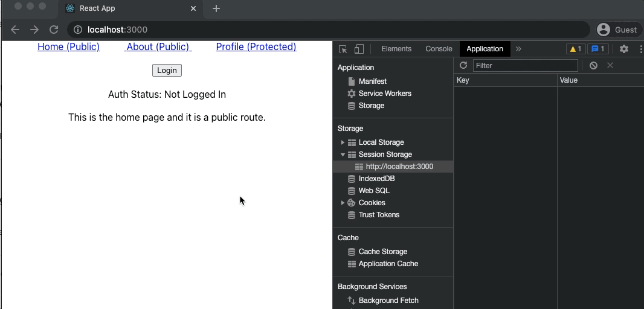Screen dimensions: 644x309
Task: Click the Storage database icon under Application
Action: point(352,106)
